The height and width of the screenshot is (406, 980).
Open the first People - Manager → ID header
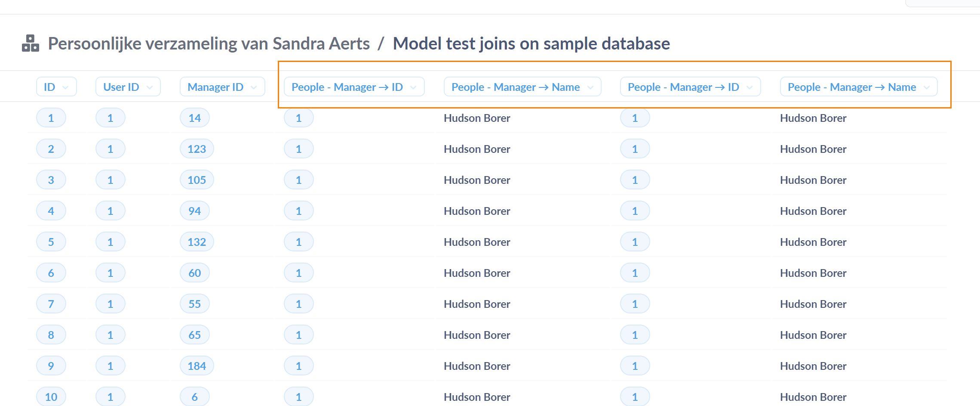(x=354, y=87)
